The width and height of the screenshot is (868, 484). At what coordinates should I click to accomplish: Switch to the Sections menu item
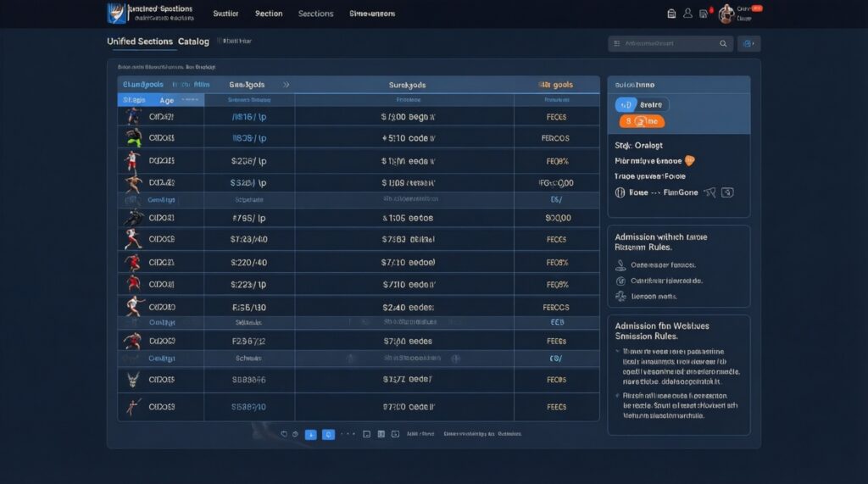[x=315, y=14]
